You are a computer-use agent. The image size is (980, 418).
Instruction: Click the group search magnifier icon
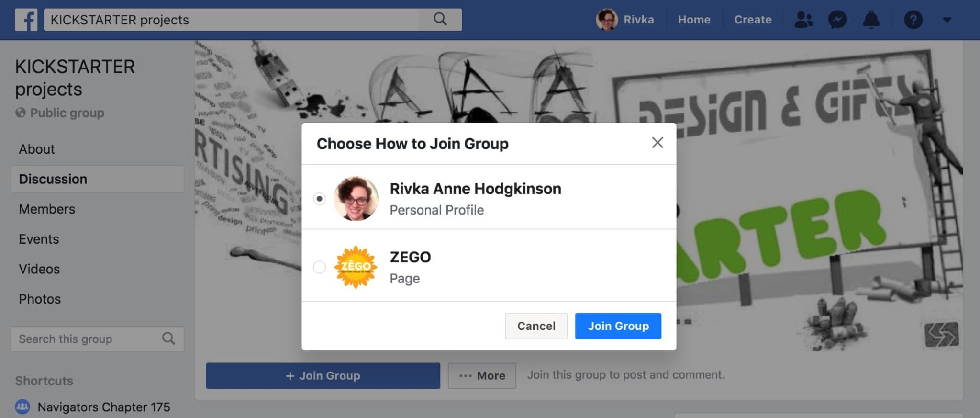click(x=168, y=339)
